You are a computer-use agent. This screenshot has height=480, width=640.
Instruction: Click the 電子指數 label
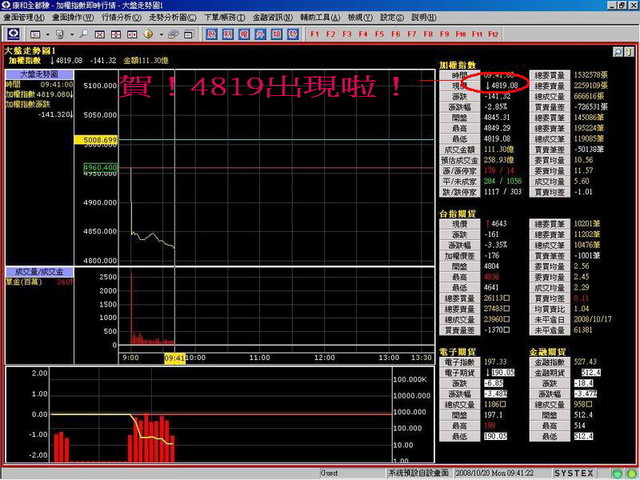pos(460,362)
